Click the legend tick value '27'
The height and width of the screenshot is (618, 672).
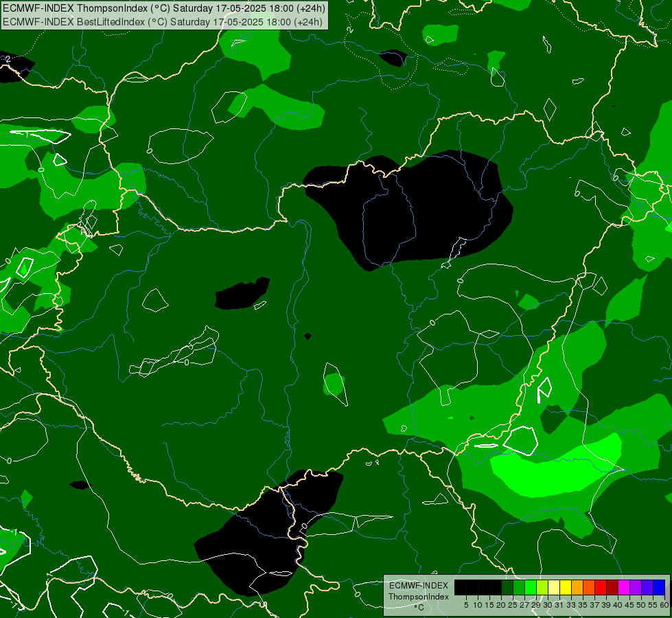coord(524,605)
